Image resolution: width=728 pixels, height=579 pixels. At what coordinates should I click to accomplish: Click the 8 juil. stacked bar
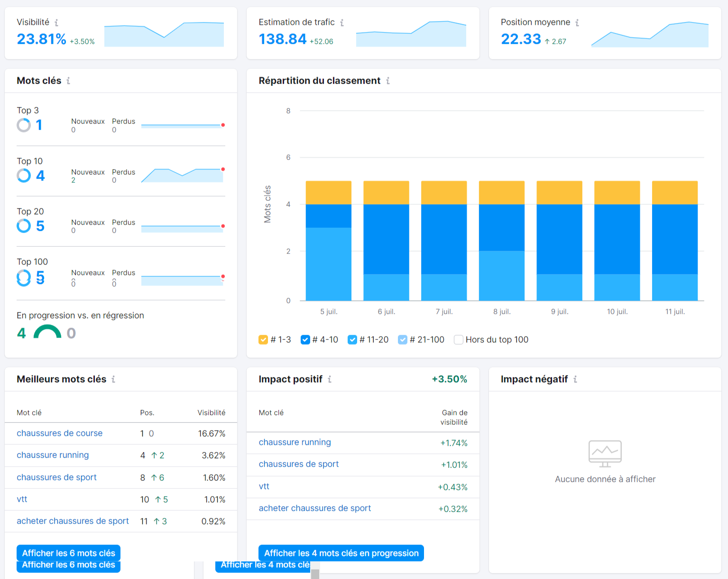point(502,241)
